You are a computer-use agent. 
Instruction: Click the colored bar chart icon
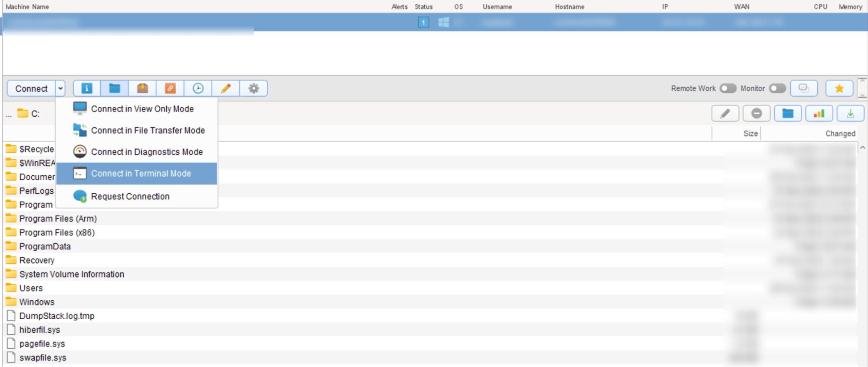(819, 114)
